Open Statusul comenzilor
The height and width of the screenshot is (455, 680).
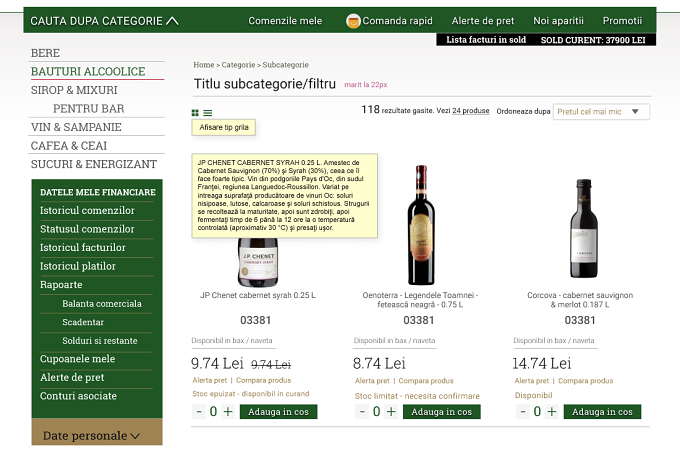(x=87, y=229)
